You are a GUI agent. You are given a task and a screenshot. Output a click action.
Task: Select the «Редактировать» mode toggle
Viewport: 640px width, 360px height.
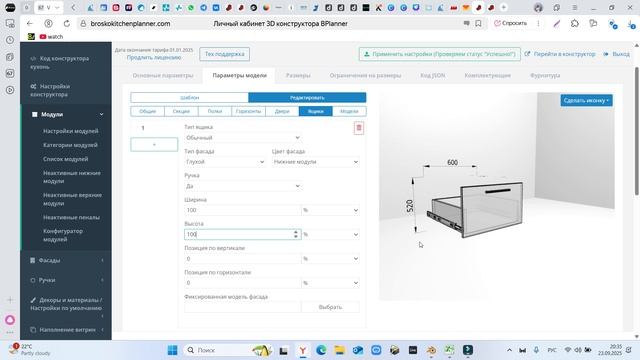[307, 98]
